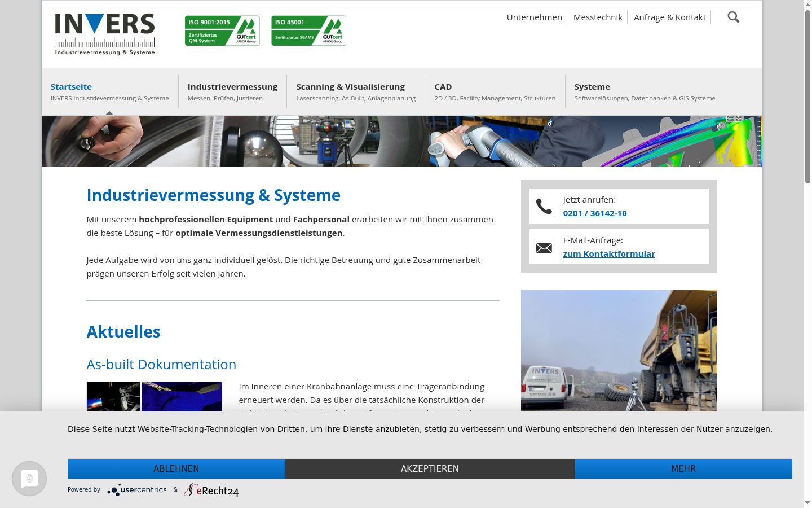Click the scrollbar down arrow
The height and width of the screenshot is (508, 812).
pyautogui.click(x=807, y=502)
